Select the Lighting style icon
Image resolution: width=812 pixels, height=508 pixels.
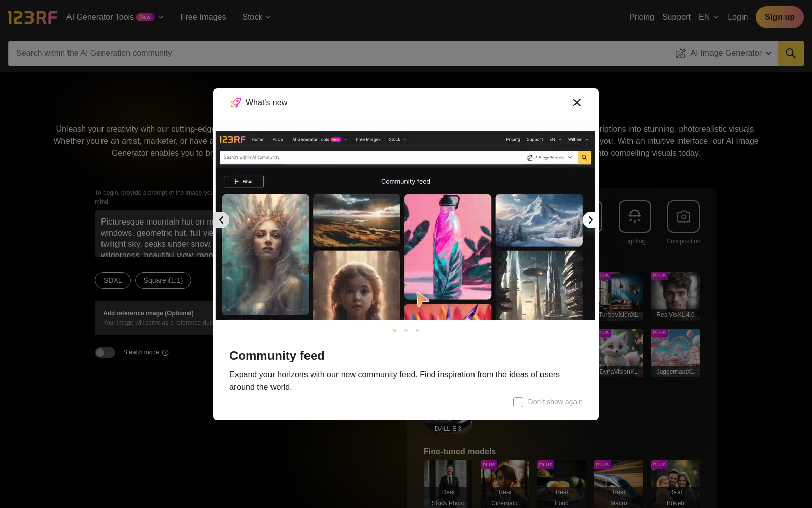click(635, 216)
